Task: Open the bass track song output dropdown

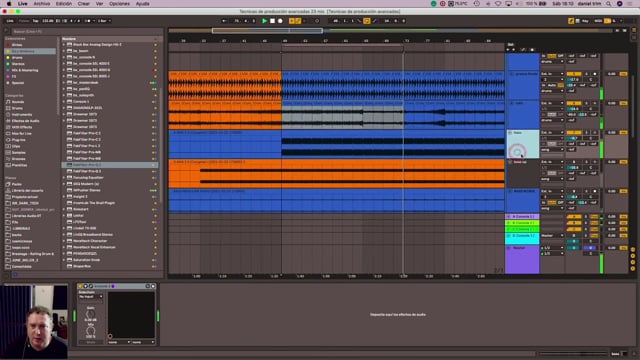Action: (552, 150)
